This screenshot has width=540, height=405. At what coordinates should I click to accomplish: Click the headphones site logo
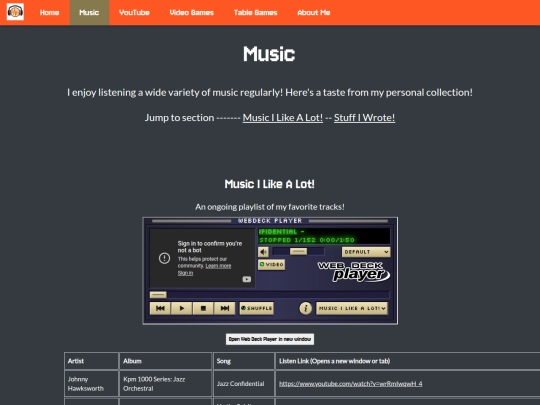click(x=15, y=12)
